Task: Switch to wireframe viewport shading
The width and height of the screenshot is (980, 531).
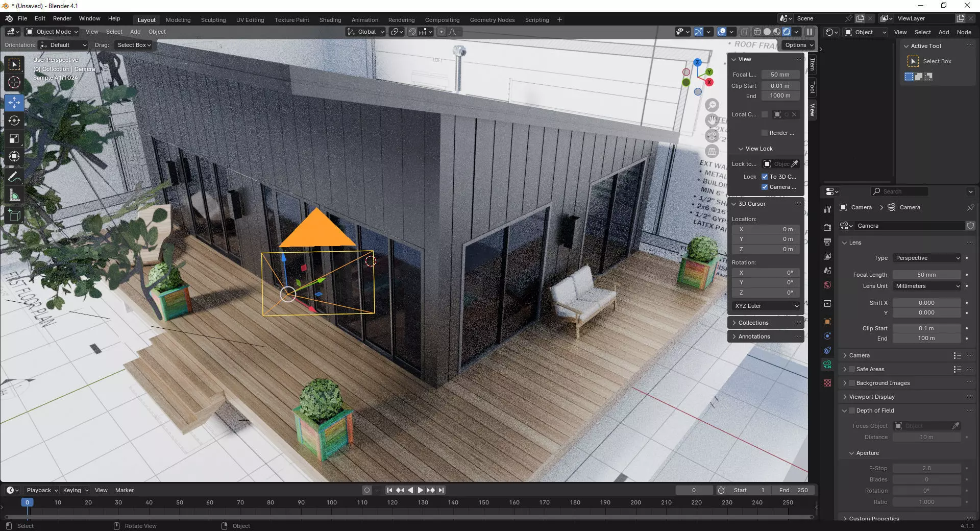Action: 757,32
